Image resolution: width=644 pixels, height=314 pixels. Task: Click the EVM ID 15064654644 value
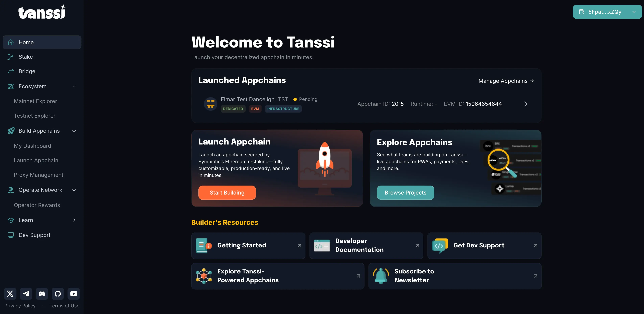pos(483,104)
